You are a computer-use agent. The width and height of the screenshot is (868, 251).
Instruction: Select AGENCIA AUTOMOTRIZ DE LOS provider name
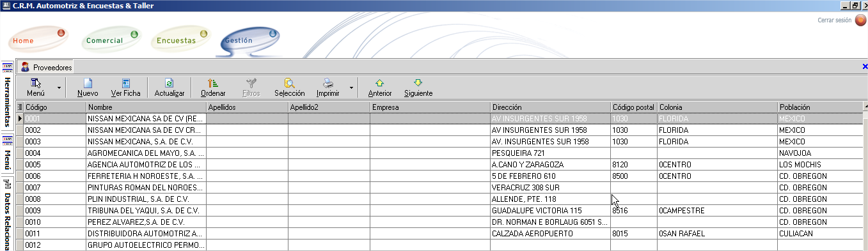[x=146, y=165]
